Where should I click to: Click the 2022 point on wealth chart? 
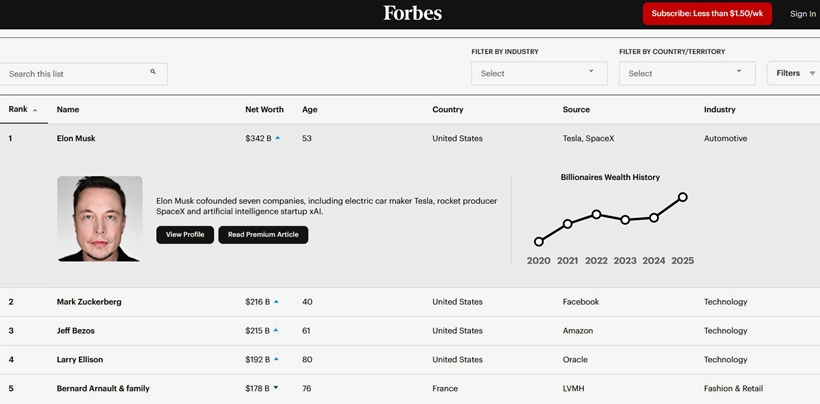596,214
